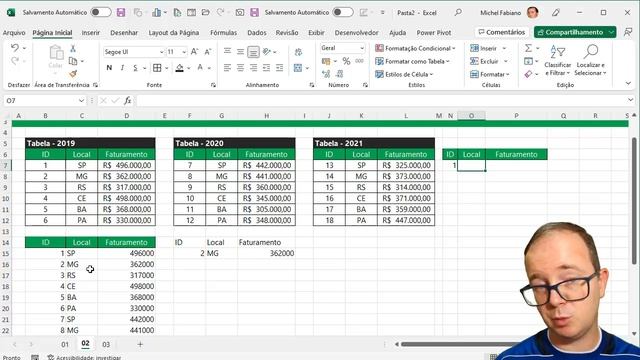Click the accounting number format icon

pos(326,61)
